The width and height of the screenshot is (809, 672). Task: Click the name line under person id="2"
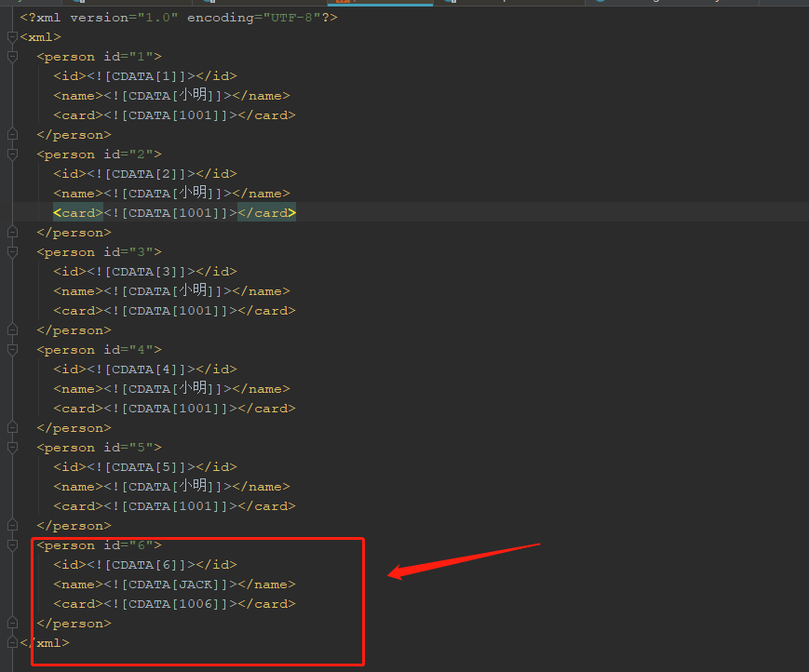(x=171, y=194)
